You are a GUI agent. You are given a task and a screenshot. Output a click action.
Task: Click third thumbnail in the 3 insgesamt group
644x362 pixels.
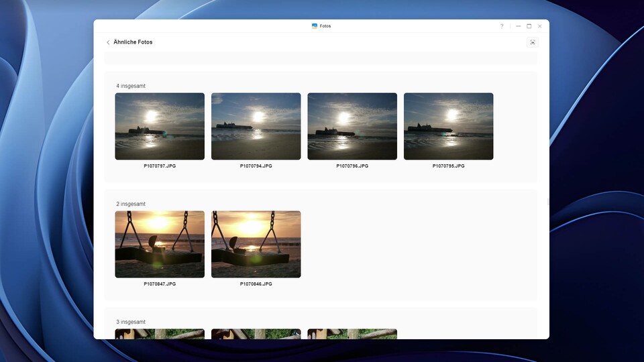click(352, 334)
